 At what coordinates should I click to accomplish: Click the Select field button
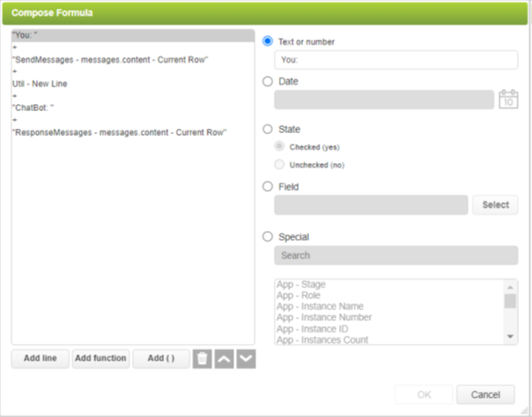pyautogui.click(x=495, y=205)
